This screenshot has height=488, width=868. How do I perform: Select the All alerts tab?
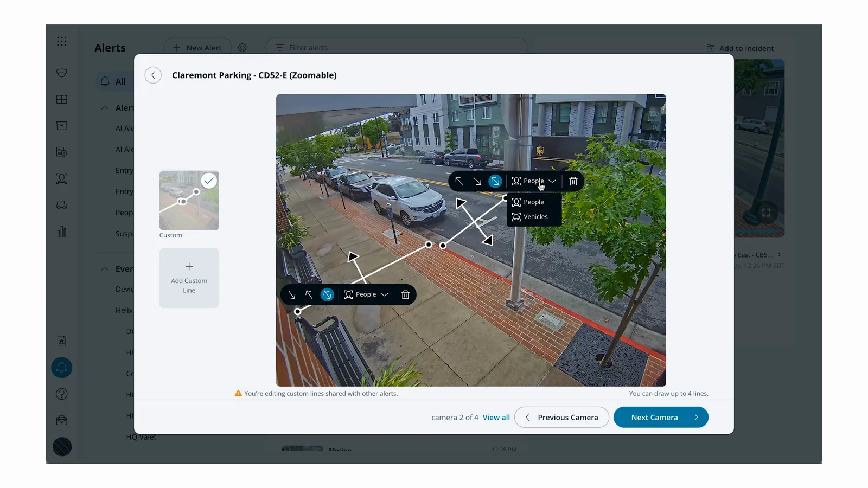(113, 81)
